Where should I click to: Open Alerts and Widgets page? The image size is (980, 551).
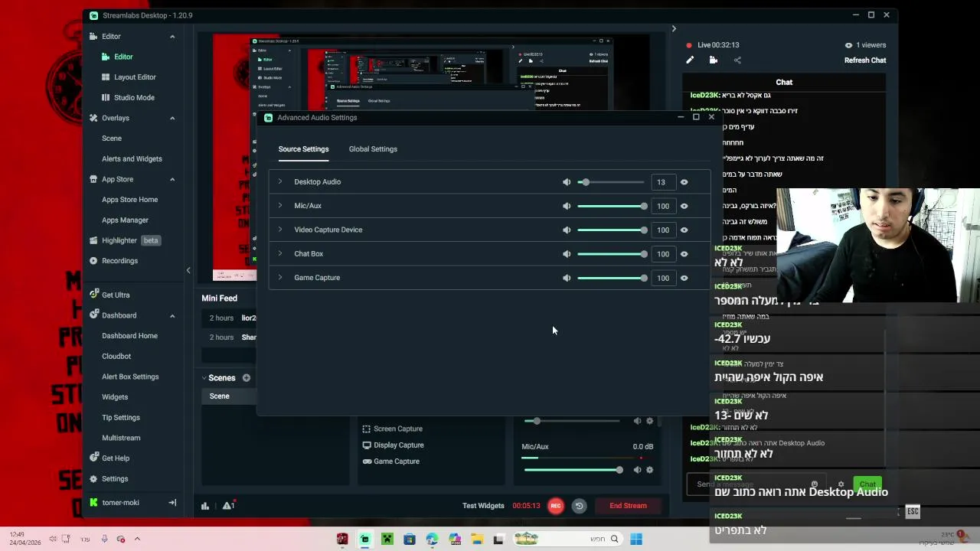132,159
